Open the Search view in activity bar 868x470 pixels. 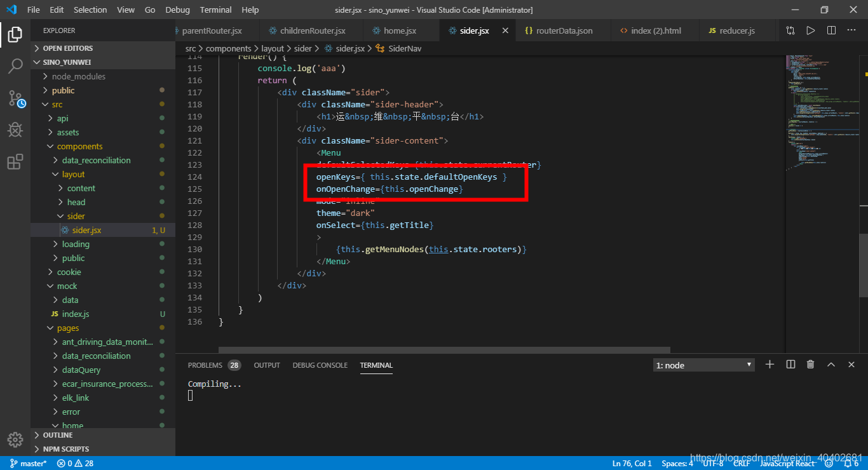(x=15, y=66)
